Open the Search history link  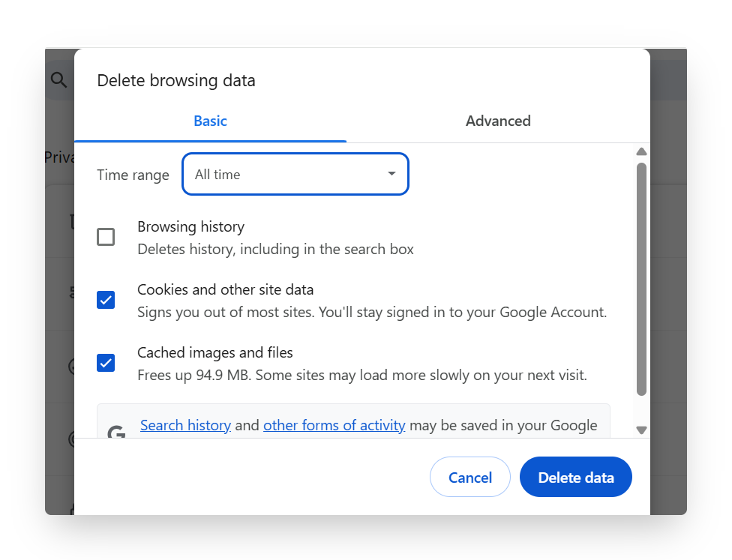(x=185, y=426)
